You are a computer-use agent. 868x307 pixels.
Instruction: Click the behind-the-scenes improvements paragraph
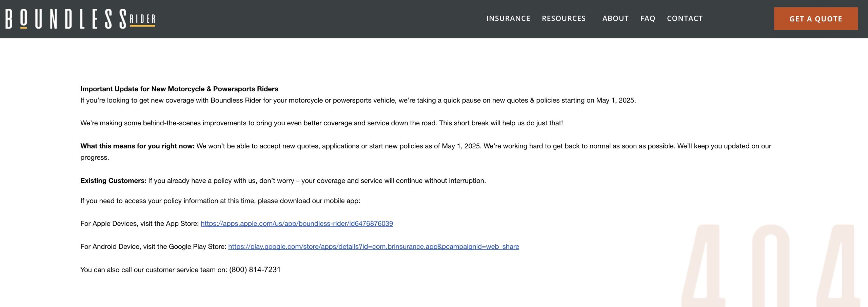321,123
